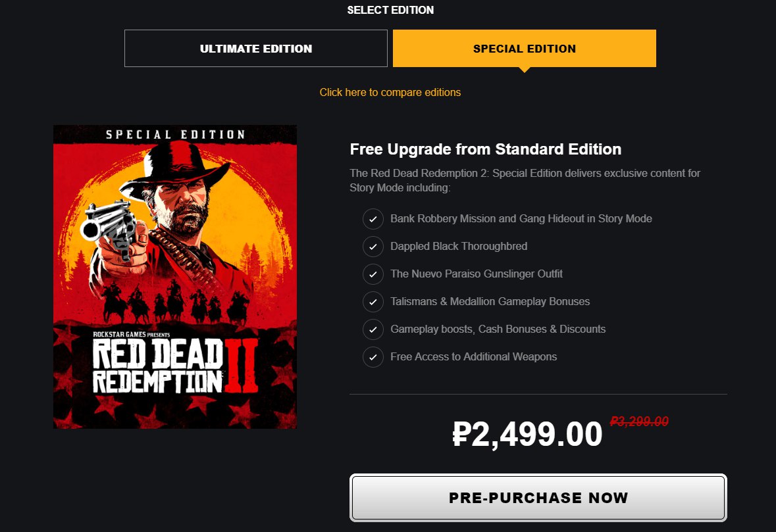Click the checkmark next to Gameplay boosts line

point(373,329)
